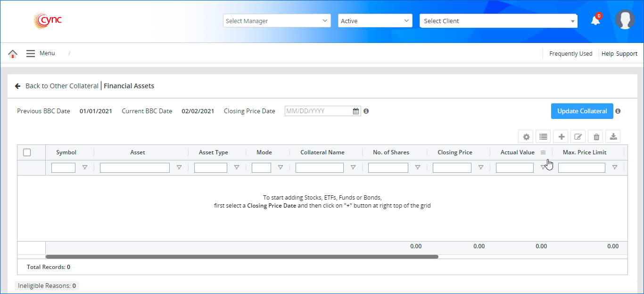
Task: Click the add record plus icon
Action: coord(561,137)
